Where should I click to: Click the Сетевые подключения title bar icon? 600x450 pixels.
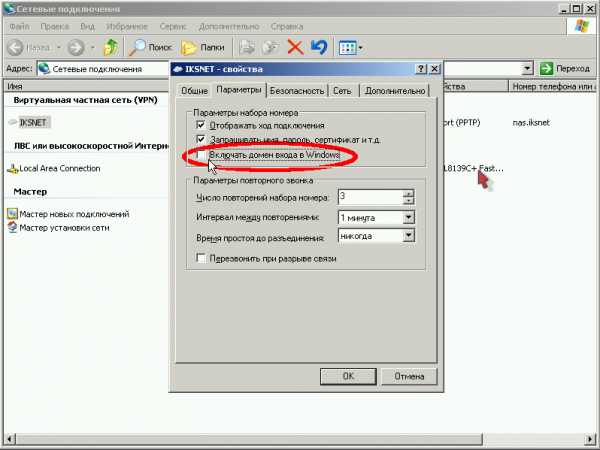[9, 9]
